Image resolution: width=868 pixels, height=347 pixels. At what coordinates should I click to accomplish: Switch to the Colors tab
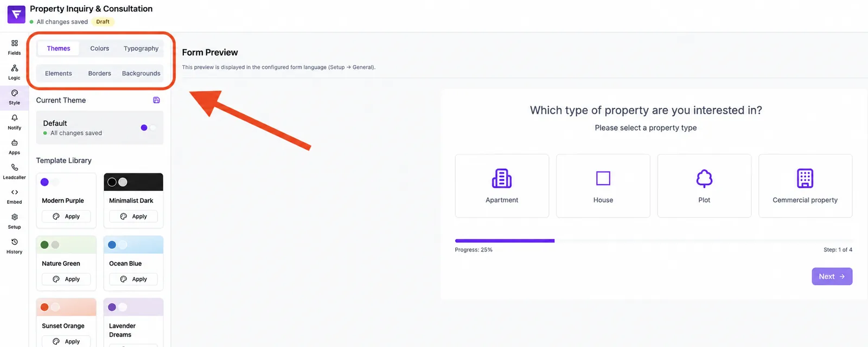pos(100,48)
